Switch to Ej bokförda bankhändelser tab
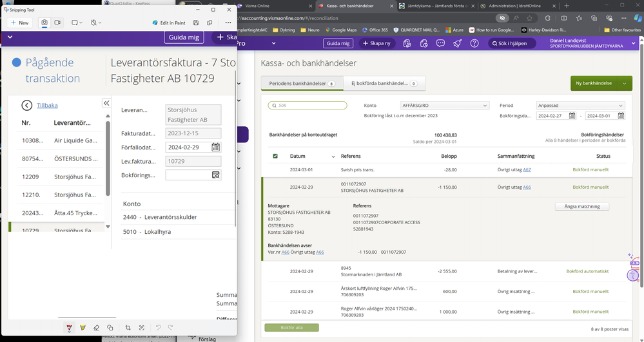Viewport: 644px width, 342px height. point(384,83)
